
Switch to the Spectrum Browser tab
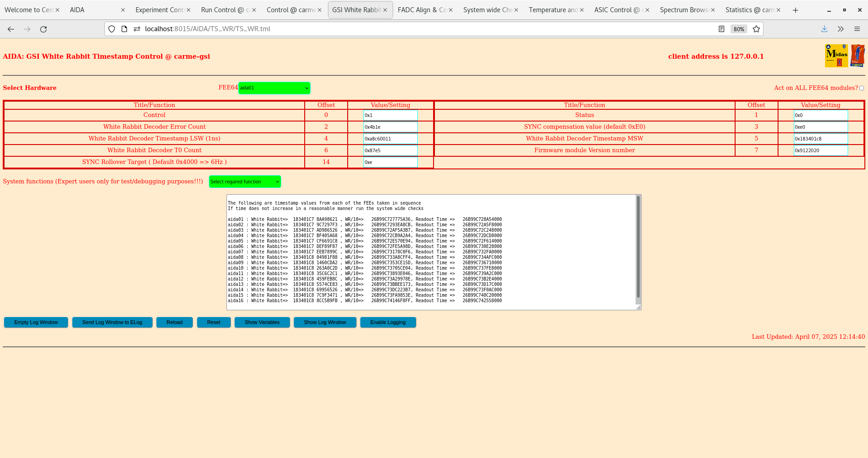coord(684,9)
